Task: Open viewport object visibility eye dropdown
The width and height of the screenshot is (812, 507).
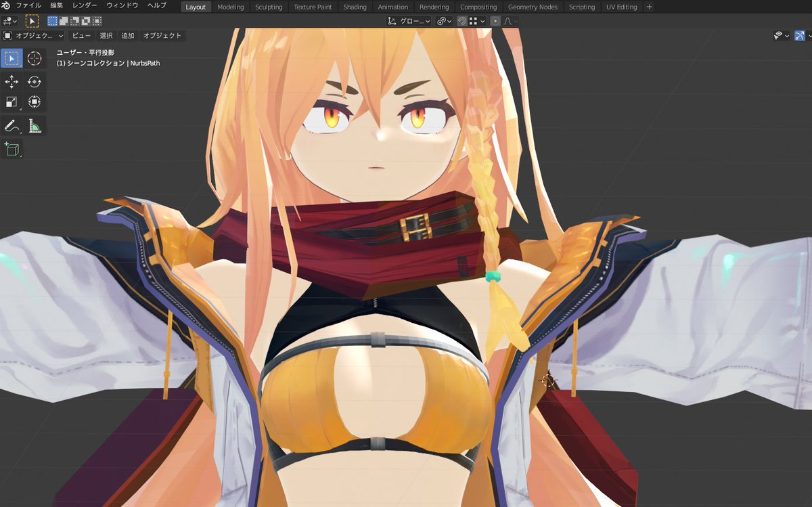Action: (782, 35)
